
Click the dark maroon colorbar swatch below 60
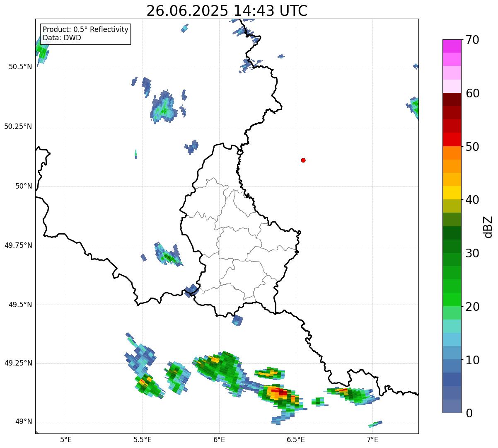pyautogui.click(x=452, y=99)
